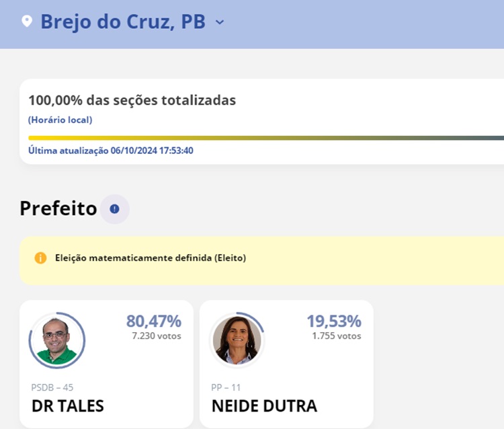Select the DR TALES candidate name

click(67, 406)
